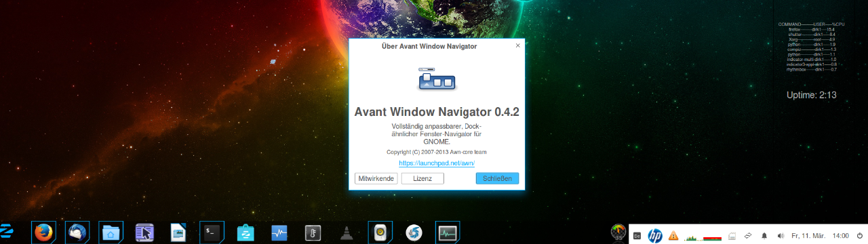The image size is (868, 244).
Task: Click the Mitwirkende button
Action: pos(376,178)
